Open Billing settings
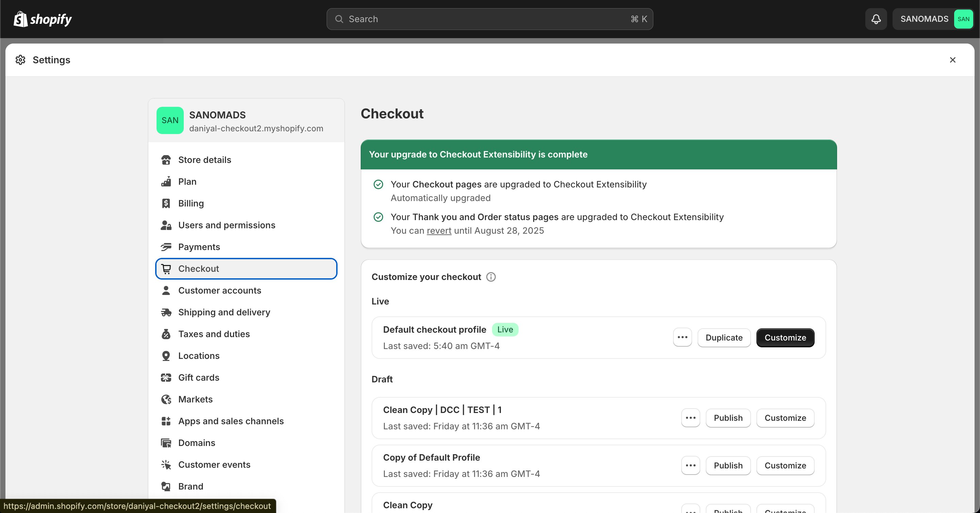The width and height of the screenshot is (980, 513). [x=246, y=203]
